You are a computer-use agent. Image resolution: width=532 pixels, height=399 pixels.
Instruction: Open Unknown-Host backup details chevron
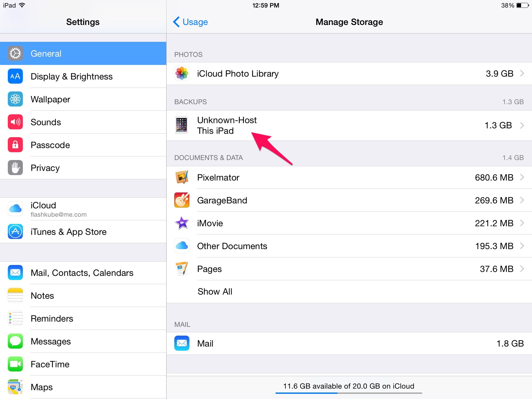tap(522, 125)
